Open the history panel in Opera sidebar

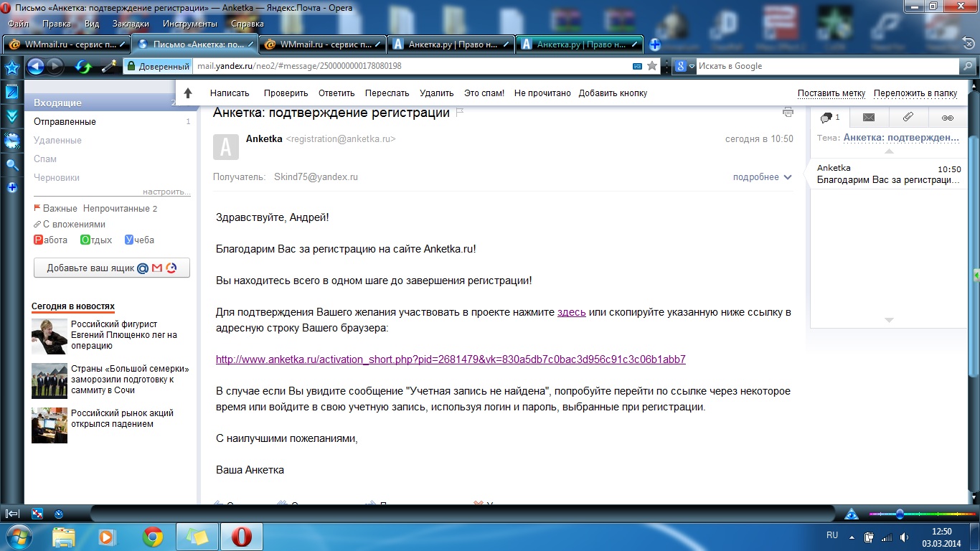(x=11, y=141)
